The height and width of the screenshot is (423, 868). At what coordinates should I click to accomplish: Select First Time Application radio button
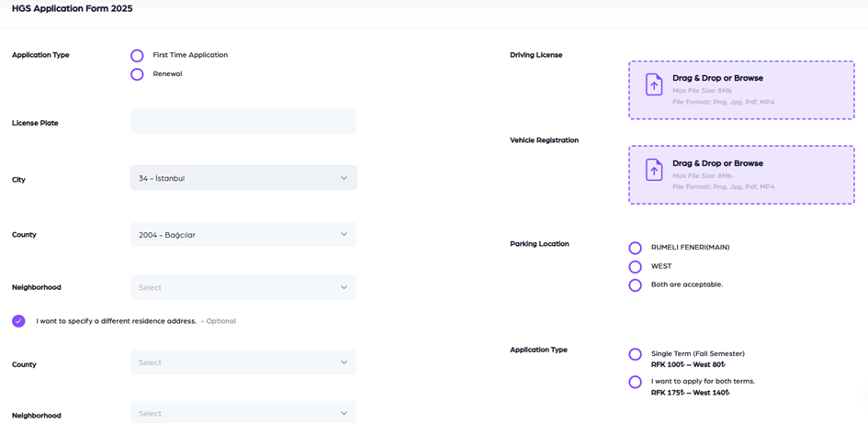(137, 55)
